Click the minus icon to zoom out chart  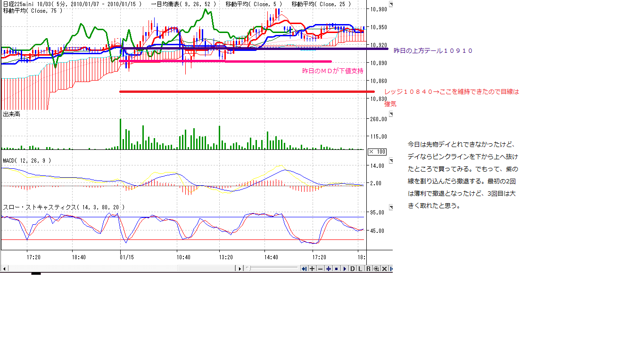pos(320,269)
